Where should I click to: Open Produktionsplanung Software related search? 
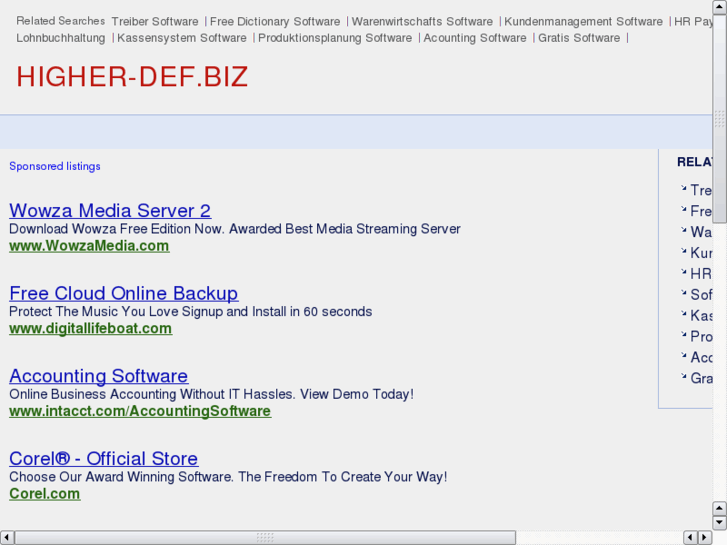tap(335, 38)
